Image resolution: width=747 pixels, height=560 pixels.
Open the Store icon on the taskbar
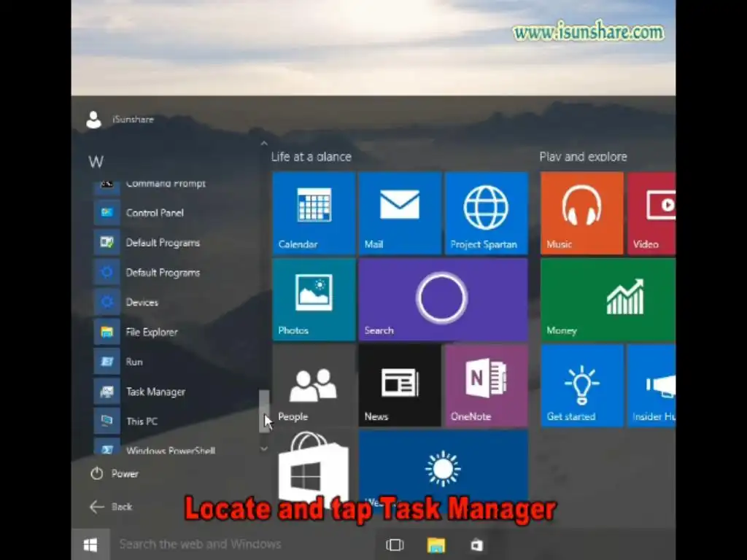(x=477, y=545)
